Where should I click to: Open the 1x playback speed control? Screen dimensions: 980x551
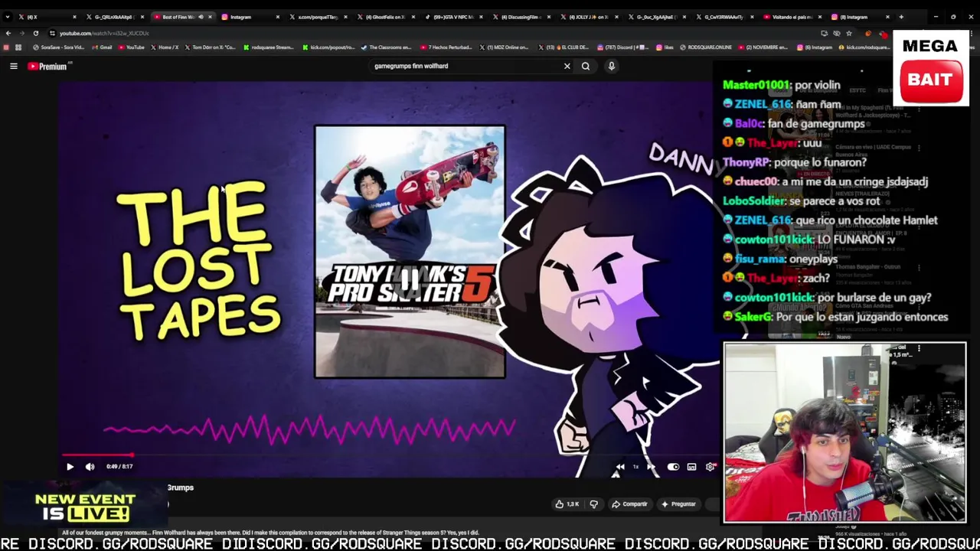pos(635,466)
